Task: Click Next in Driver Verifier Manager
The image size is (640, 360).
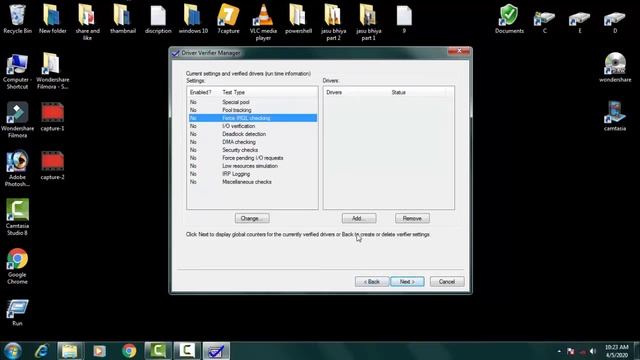Action: [x=407, y=282]
